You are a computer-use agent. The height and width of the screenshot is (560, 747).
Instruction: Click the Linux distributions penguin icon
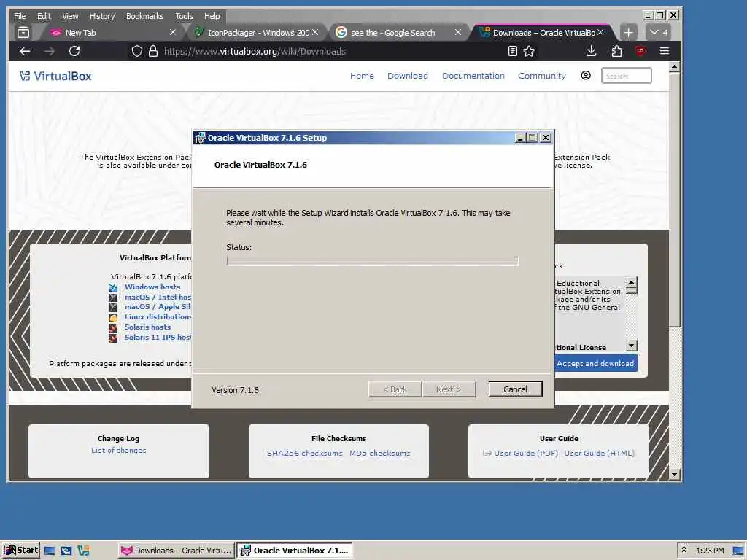click(113, 318)
